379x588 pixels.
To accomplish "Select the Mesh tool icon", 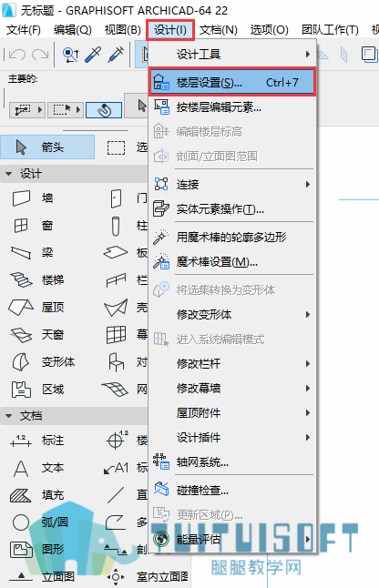I will pos(116,390).
